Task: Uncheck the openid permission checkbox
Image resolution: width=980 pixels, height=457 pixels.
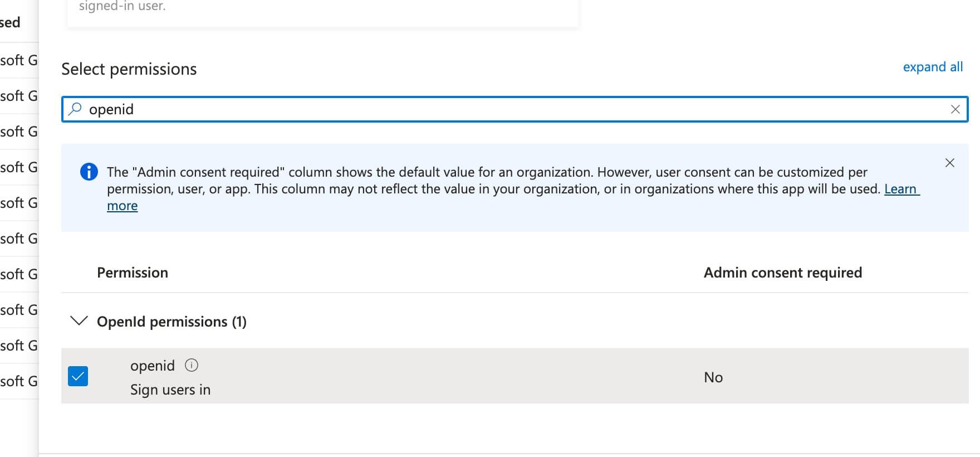Action: [78, 376]
